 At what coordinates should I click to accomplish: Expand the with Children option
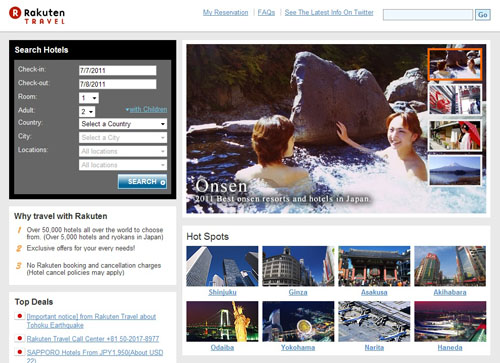click(146, 109)
